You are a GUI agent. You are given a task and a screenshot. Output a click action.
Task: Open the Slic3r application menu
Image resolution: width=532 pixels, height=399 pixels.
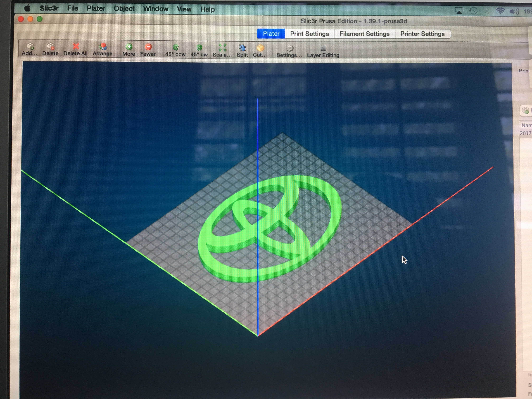49,8
